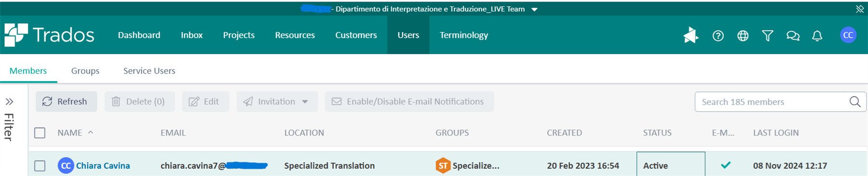Click the star icon next to help
This screenshot has height=176, width=868.
click(691, 35)
